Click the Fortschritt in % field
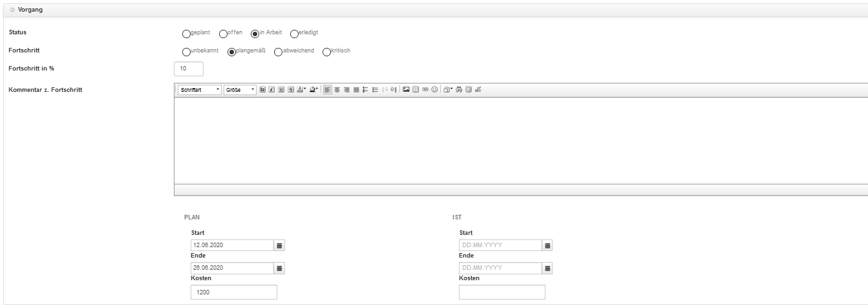Screen dimensions: 868x308 tap(189, 69)
